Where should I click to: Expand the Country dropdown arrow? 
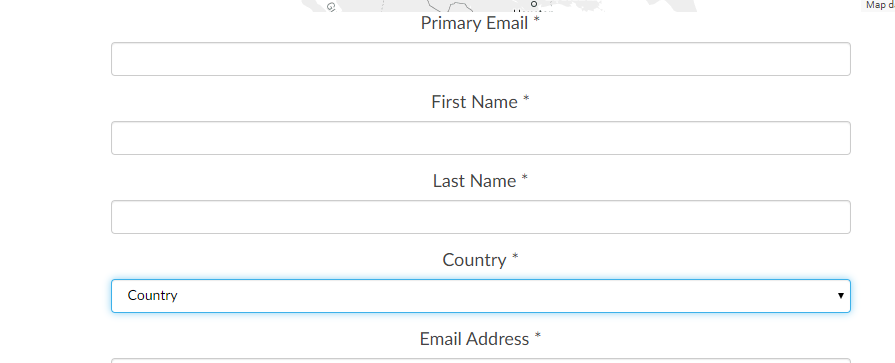[x=840, y=296]
